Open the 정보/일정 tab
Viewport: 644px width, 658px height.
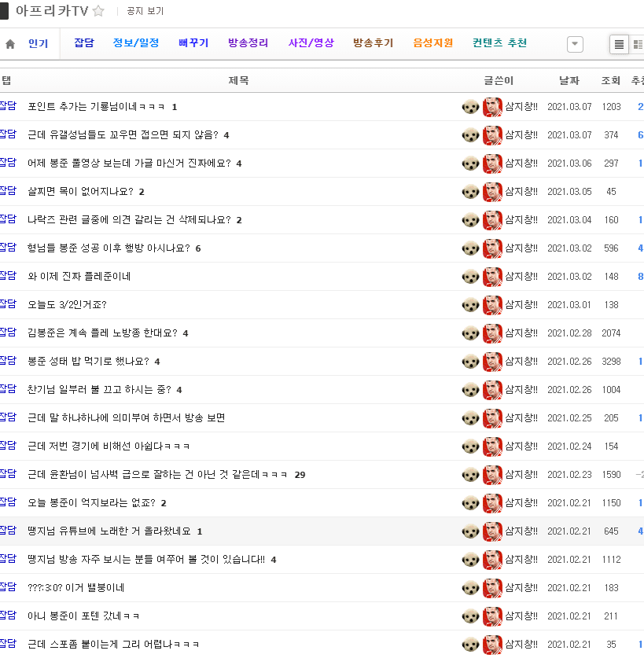(x=135, y=42)
